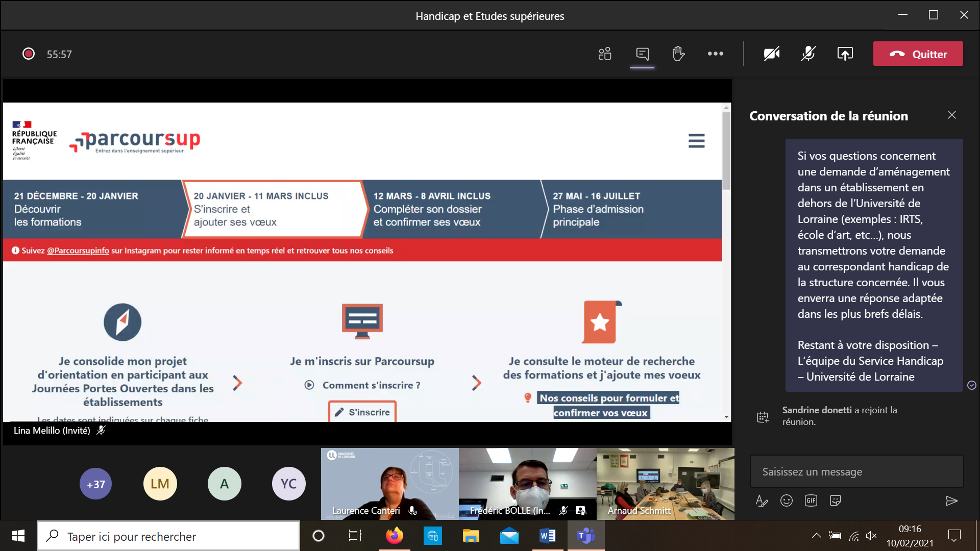Raise your hand in meeting

[678, 54]
